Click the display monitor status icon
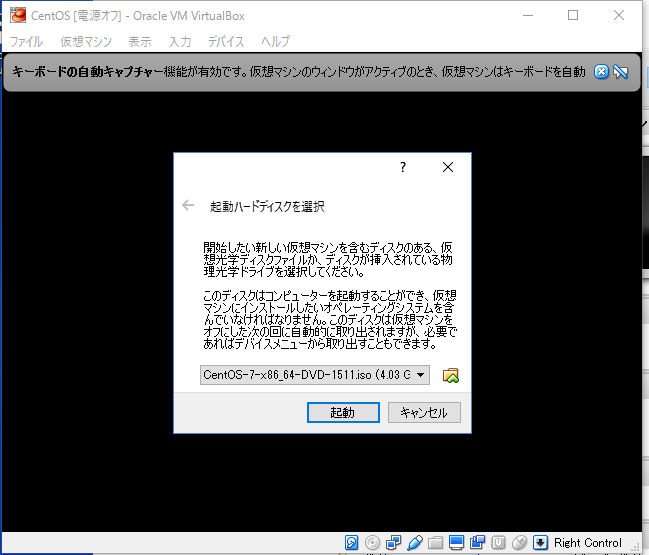 pyautogui.click(x=457, y=542)
